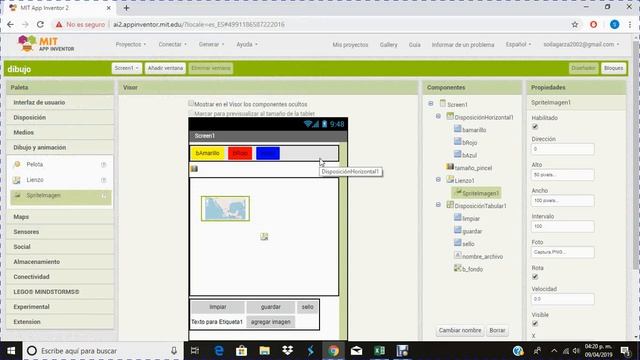Select yellow bAmarillo button in viewer
This screenshot has width=640, height=360.
[x=207, y=153]
